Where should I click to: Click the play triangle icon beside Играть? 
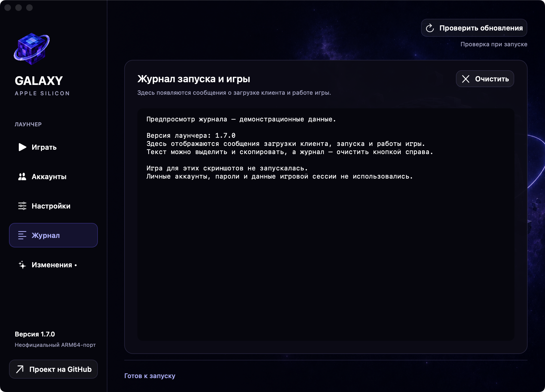[22, 147]
